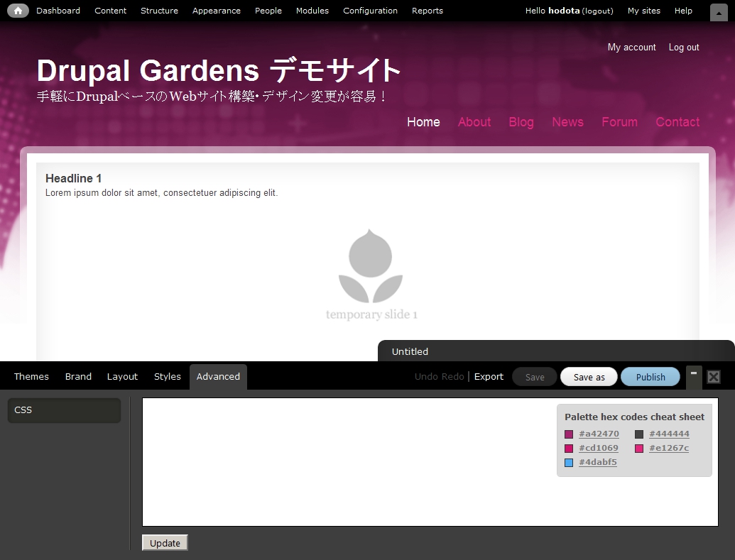Click Redo in theme builder

pyautogui.click(x=453, y=377)
